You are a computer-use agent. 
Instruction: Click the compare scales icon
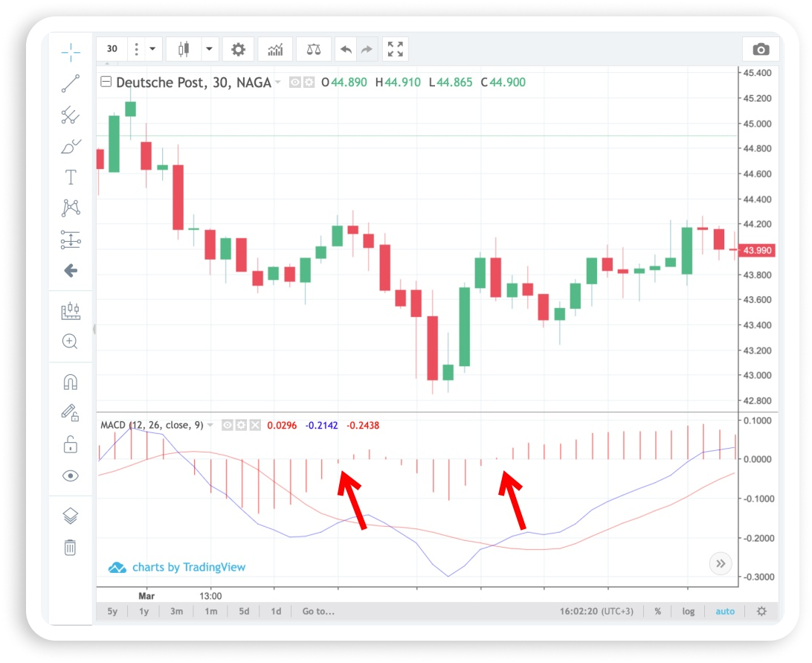(312, 48)
